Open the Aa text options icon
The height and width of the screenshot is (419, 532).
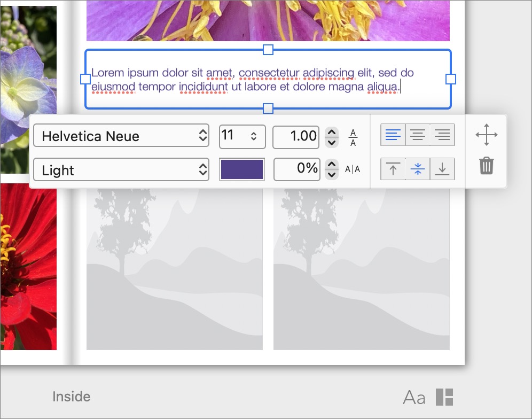click(x=414, y=397)
